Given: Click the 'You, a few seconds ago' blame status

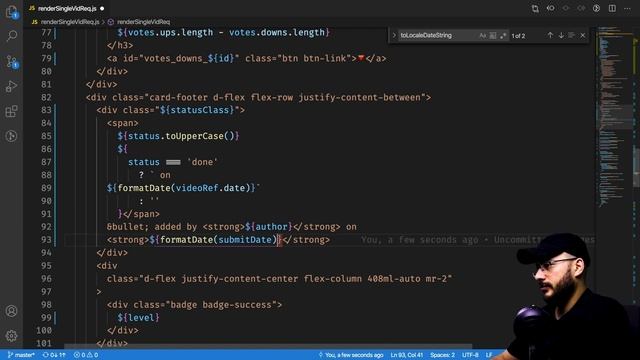Looking at the screenshot, I should click(x=351, y=355).
